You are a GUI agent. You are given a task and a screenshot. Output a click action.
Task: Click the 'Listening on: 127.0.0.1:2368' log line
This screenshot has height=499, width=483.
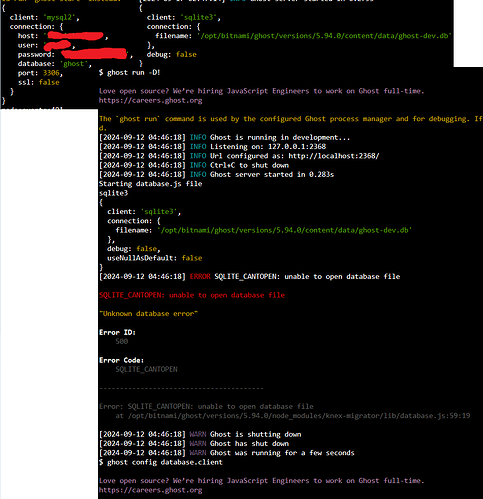[x=268, y=146]
